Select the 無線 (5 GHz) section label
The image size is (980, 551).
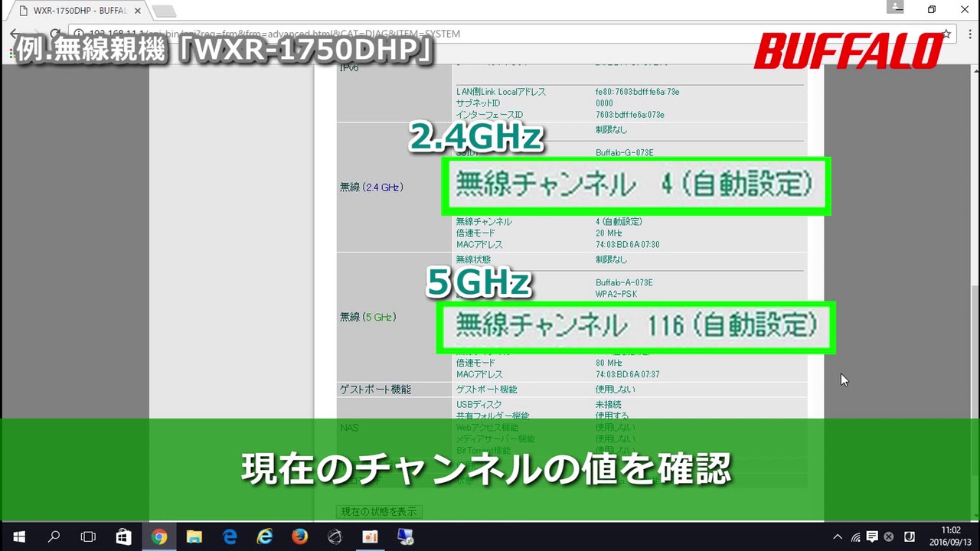(367, 317)
